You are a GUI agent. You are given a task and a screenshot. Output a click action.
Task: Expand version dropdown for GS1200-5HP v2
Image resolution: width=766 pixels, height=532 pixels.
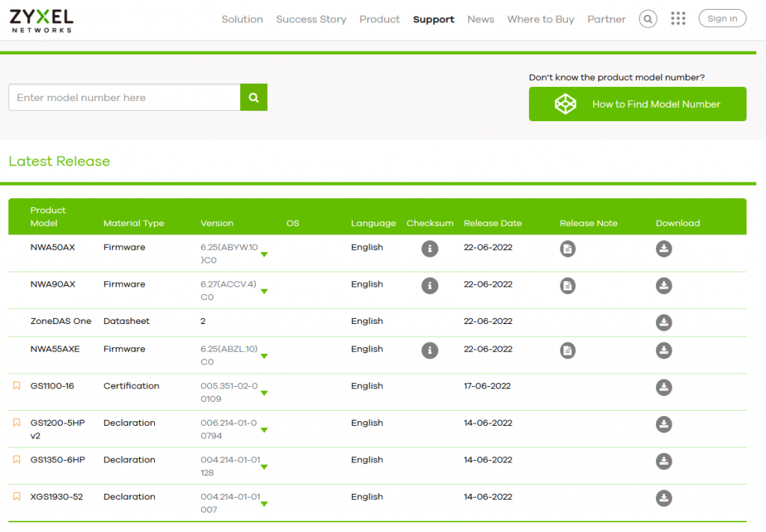pyautogui.click(x=264, y=430)
